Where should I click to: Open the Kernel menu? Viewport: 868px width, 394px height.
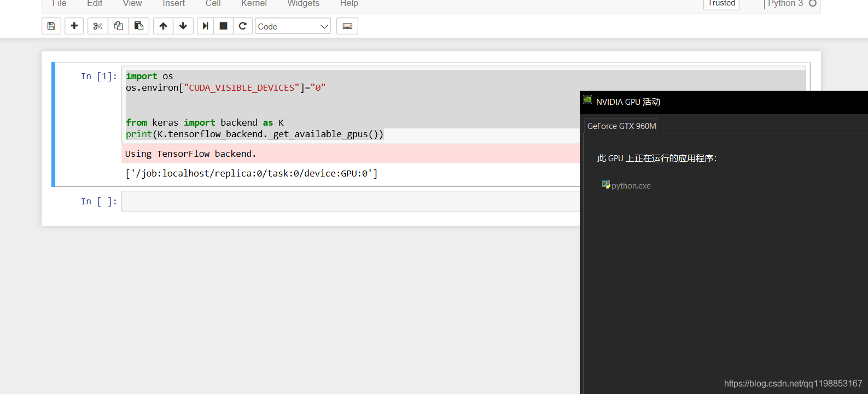pos(254,4)
